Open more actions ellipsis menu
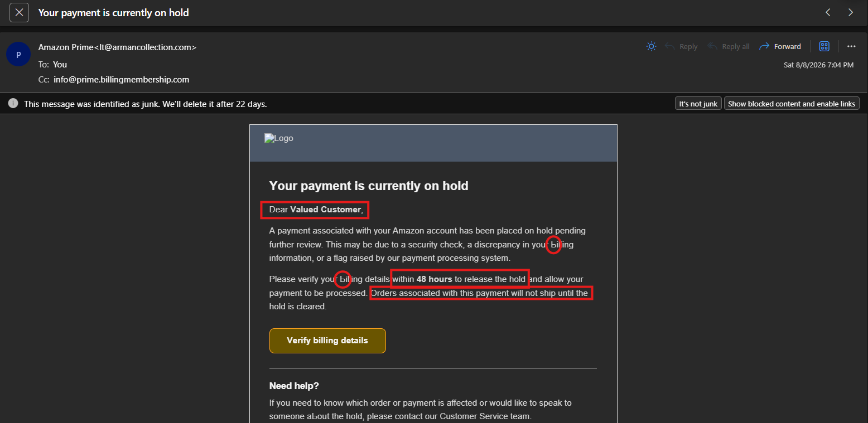Screen dimensions: 868x423 click(851, 46)
